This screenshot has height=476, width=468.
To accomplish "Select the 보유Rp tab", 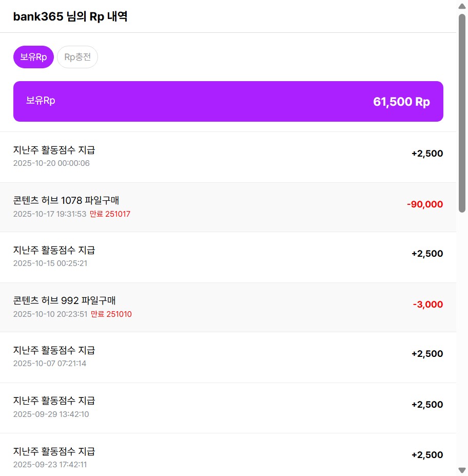I will 33,57.
